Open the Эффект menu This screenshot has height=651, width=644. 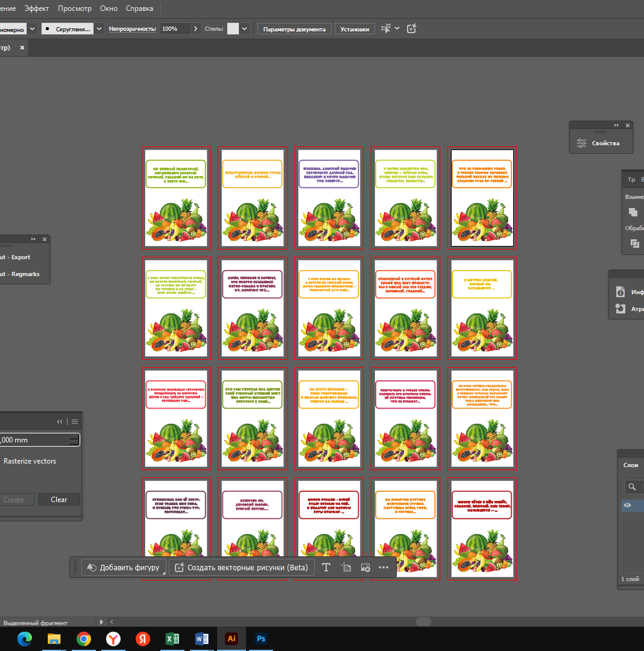(x=37, y=8)
